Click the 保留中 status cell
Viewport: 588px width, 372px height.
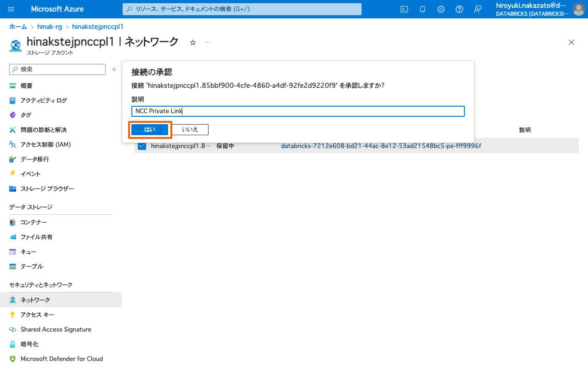click(x=225, y=146)
